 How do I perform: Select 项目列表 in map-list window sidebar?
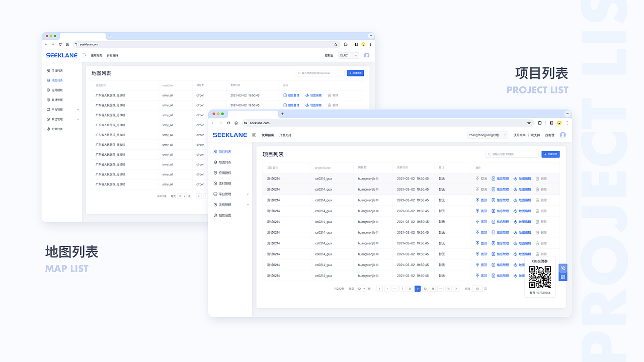55,71
